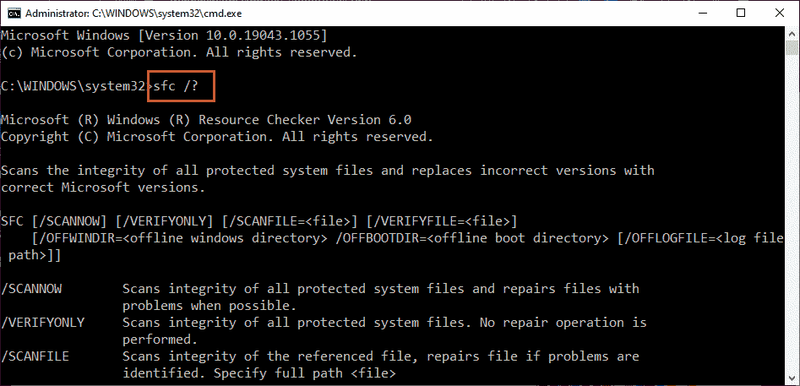This screenshot has height=386, width=800.
Task: Click the Version 10.0.19043.1055 text
Action: [235, 36]
